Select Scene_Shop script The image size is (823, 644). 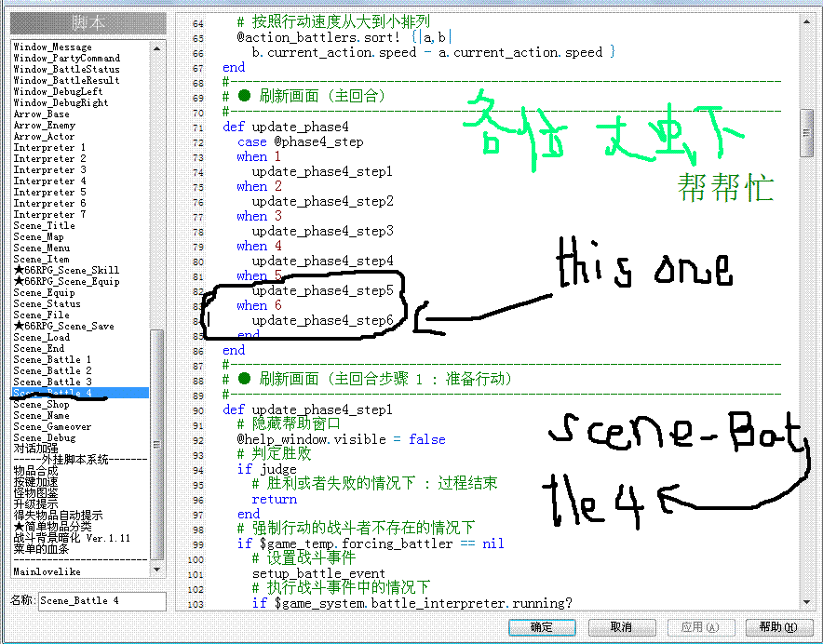41,404
